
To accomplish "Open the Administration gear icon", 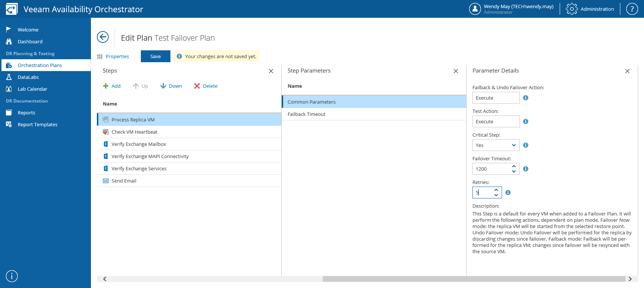I will (x=572, y=9).
